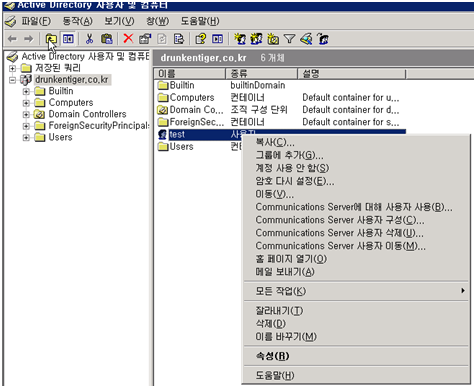Choose 그룹에 추가(G)... in context menu
Screen dimensions: 476x388
point(356,155)
